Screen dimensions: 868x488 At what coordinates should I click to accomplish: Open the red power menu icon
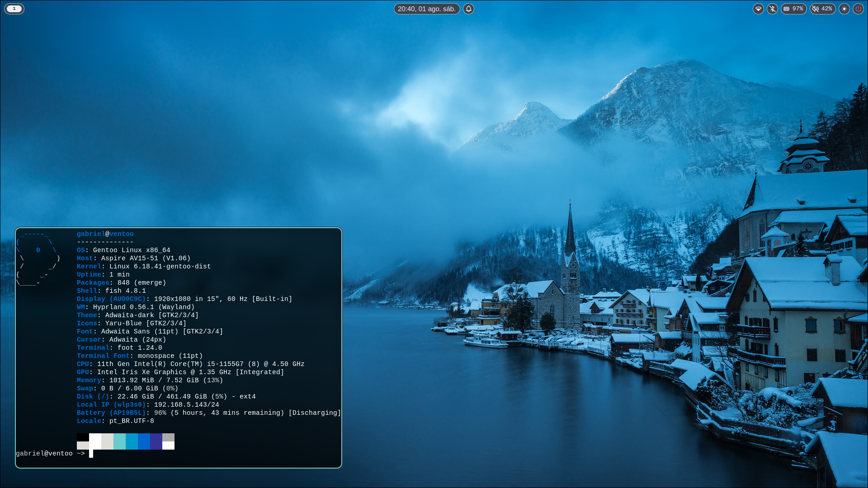858,9
